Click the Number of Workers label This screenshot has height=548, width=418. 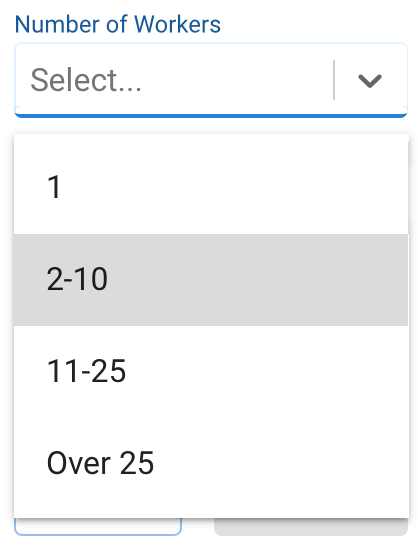pyautogui.click(x=117, y=24)
